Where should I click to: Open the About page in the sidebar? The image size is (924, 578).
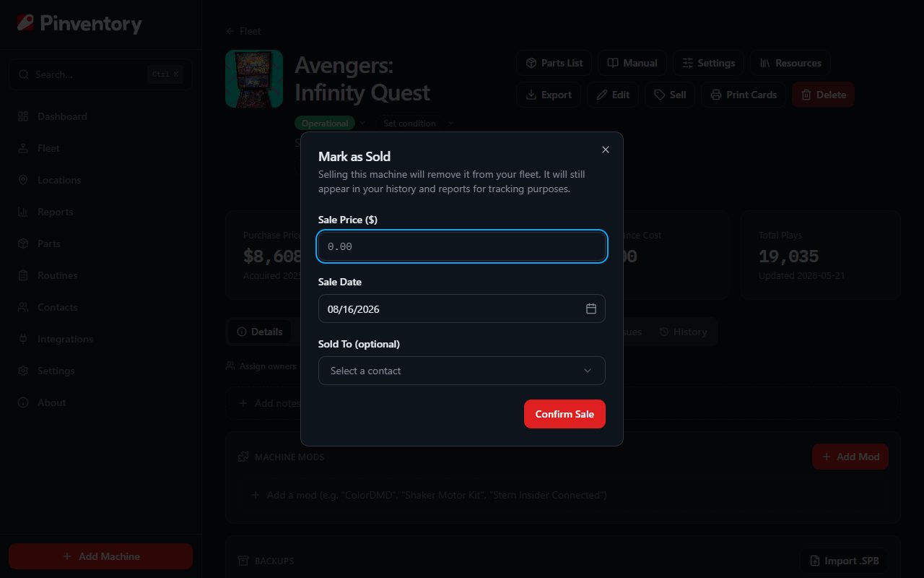pos(100,402)
